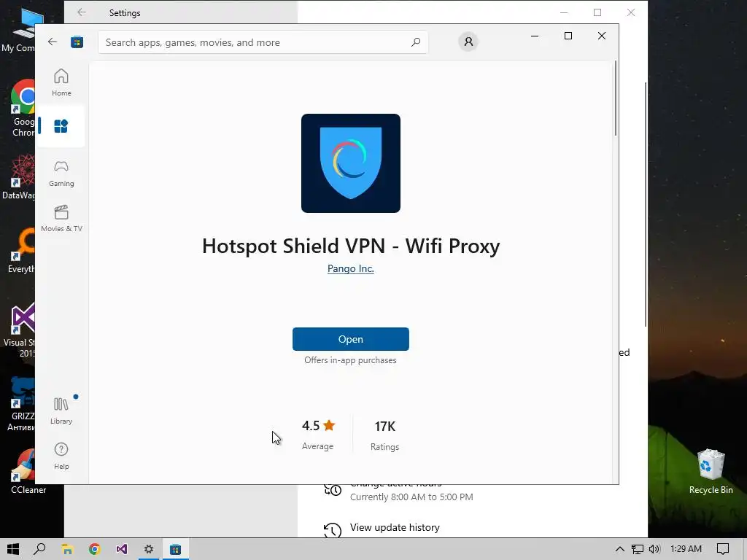Screen dimensions: 747x560
Task: Click the update history clock icon
Action: [333, 529]
